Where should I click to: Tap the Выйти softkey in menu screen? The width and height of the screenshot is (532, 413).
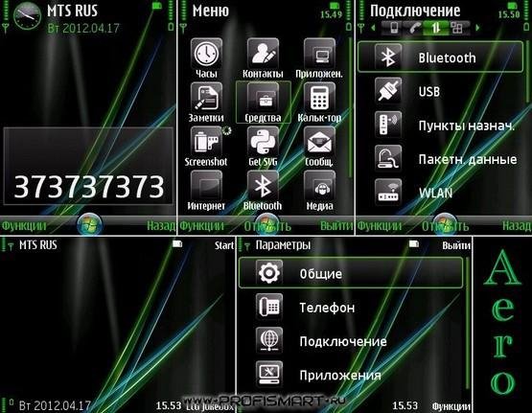(336, 226)
